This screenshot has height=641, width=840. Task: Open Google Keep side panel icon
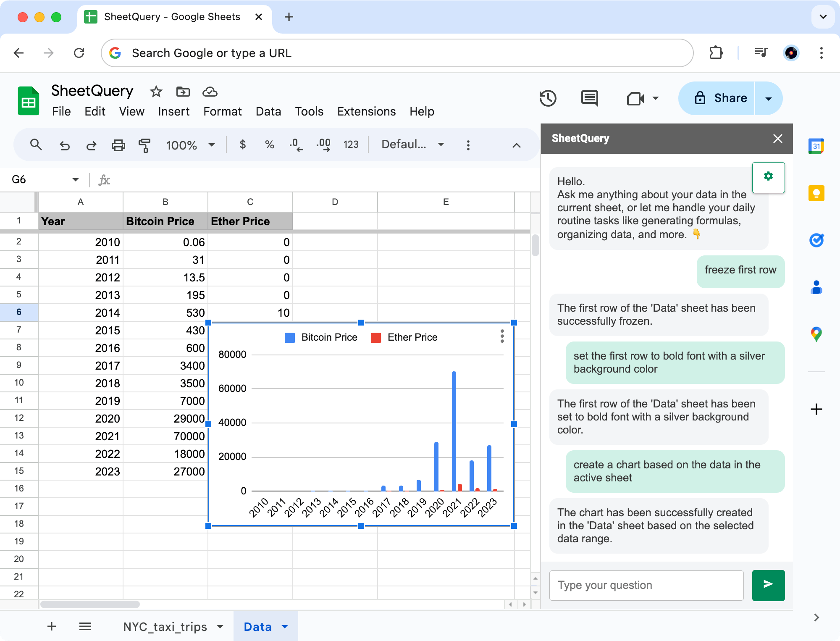(816, 193)
